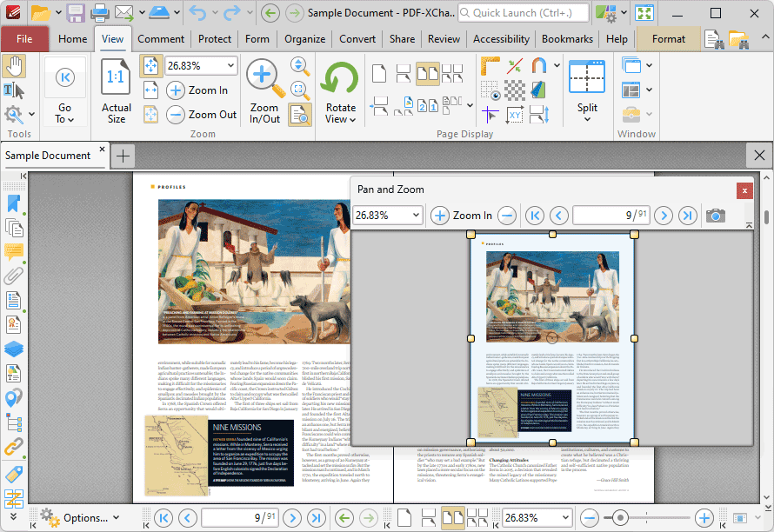The image size is (774, 532).
Task: Toggle Show Rulers icon
Action: (x=490, y=66)
